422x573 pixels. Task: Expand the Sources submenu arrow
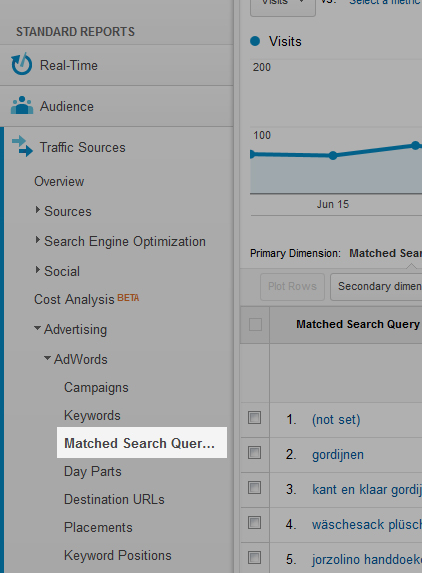click(37, 210)
